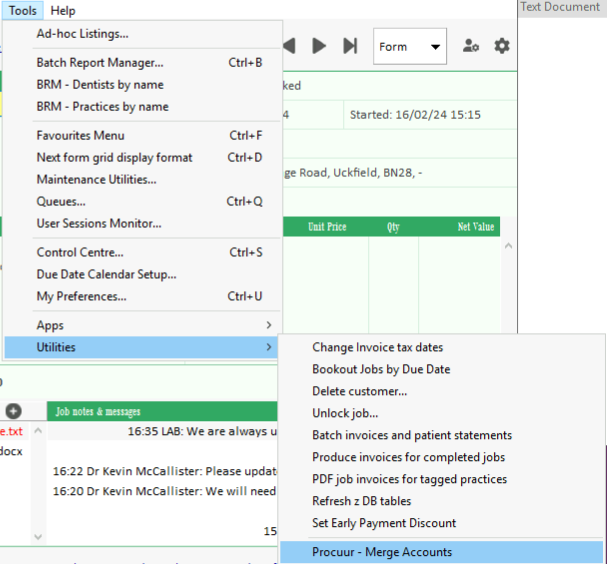Click the next record arrow icon

pyautogui.click(x=319, y=46)
